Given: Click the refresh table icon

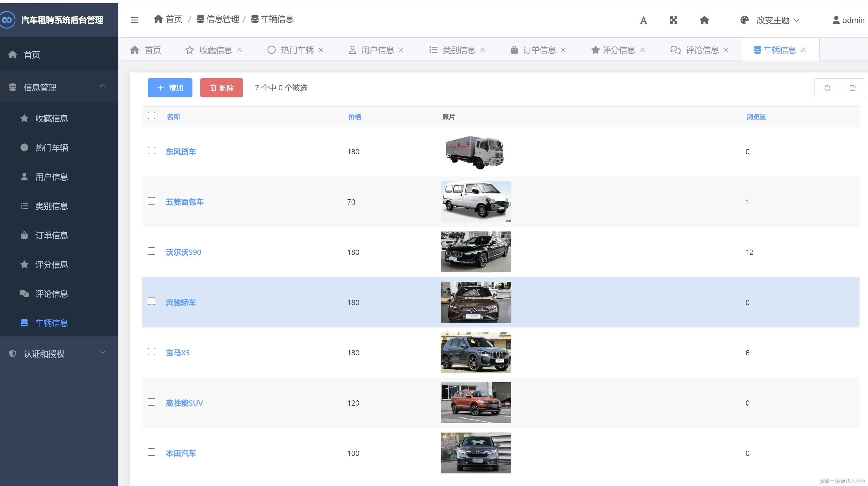Looking at the screenshot, I should click(827, 88).
